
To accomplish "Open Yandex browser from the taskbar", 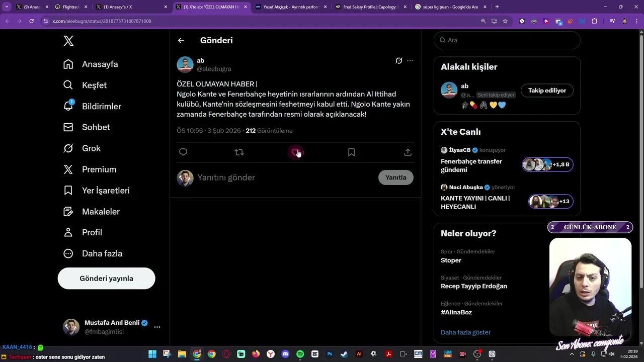I will (271, 354).
